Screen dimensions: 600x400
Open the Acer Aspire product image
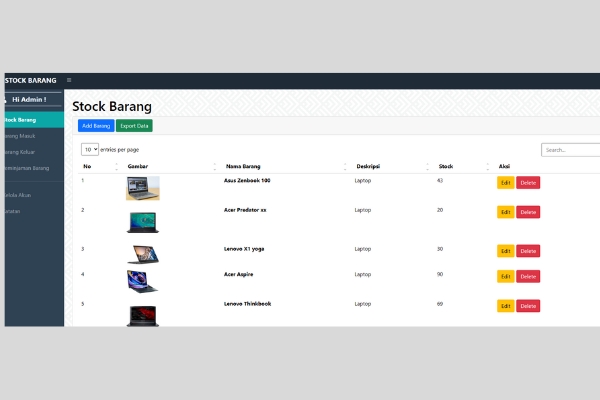pos(142,282)
